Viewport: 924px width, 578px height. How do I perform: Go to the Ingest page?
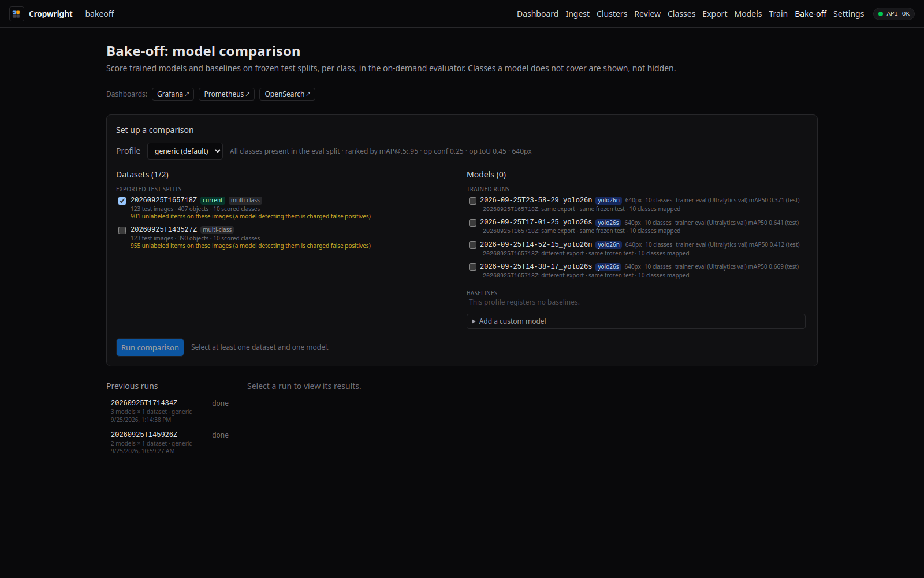tap(577, 14)
